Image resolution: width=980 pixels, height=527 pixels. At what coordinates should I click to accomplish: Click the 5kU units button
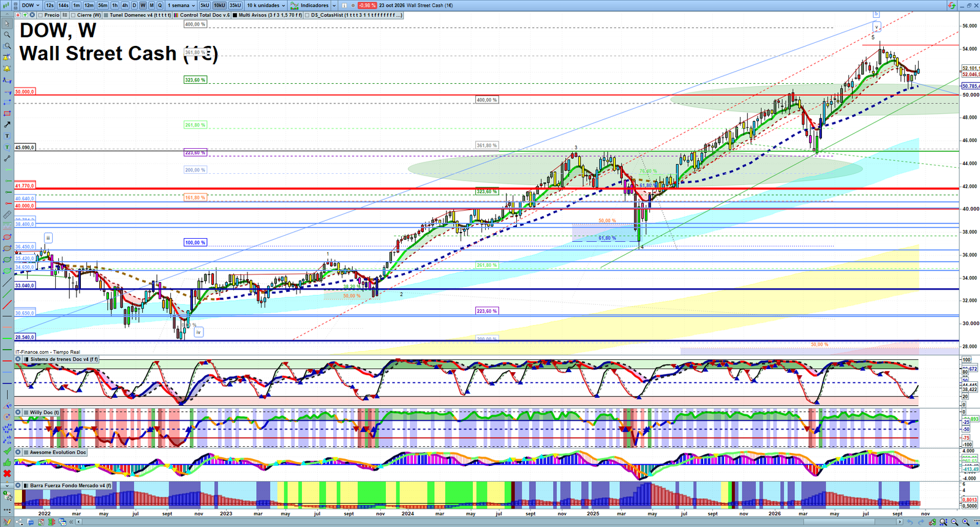click(x=205, y=6)
